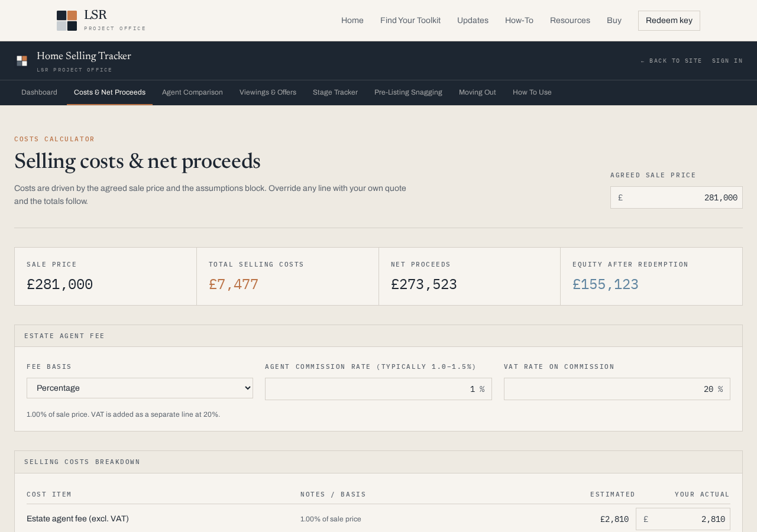The height and width of the screenshot is (532, 757).
Task: Click the Buy link
Action: pos(614,21)
